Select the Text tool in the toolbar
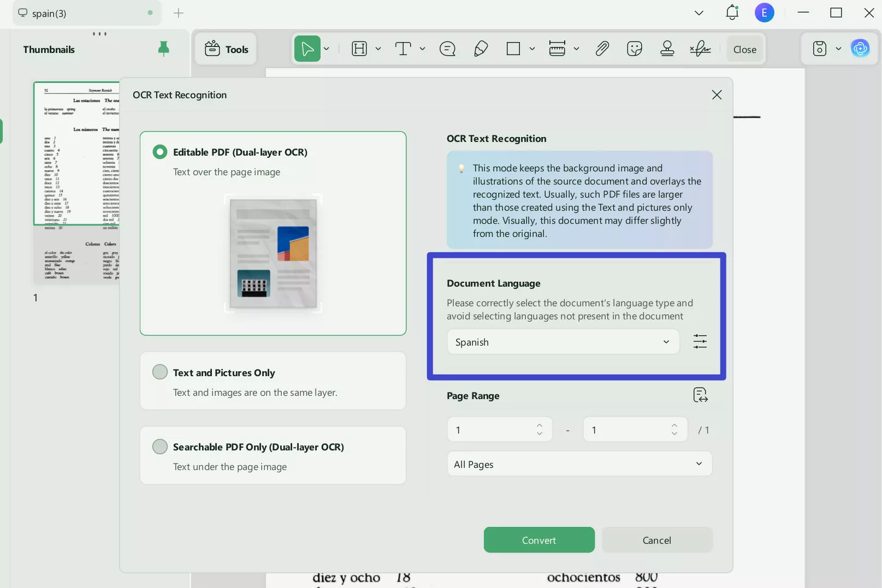The height and width of the screenshot is (588, 882). (403, 49)
